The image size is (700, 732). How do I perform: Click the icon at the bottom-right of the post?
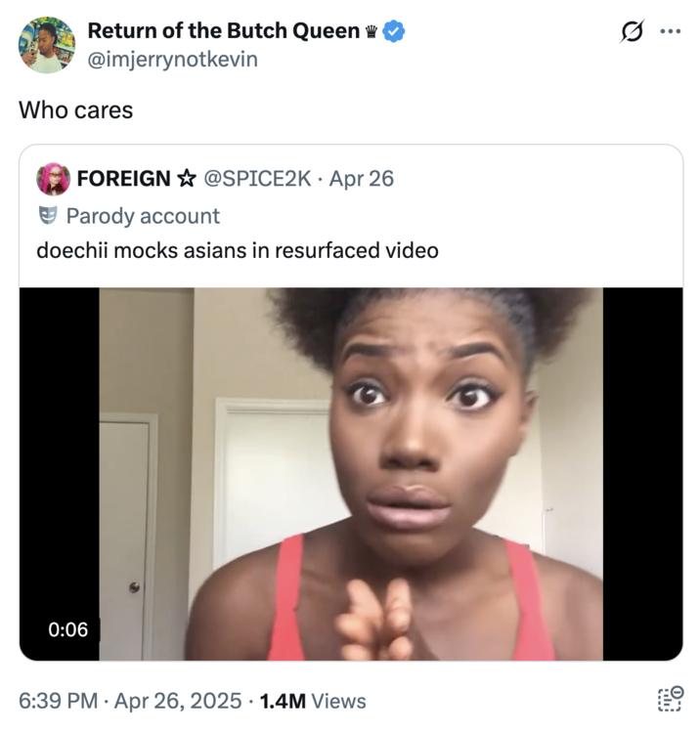670,700
